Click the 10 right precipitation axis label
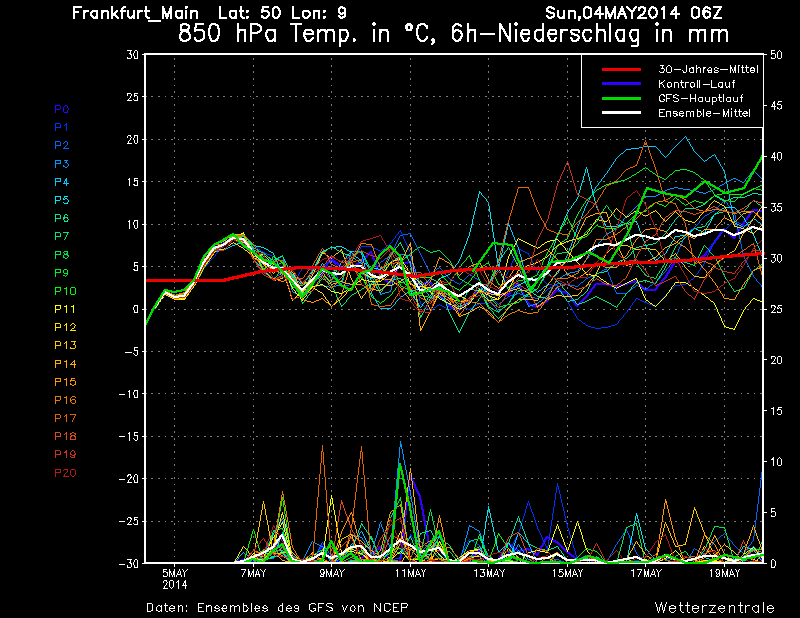The image size is (800, 618). [776, 462]
